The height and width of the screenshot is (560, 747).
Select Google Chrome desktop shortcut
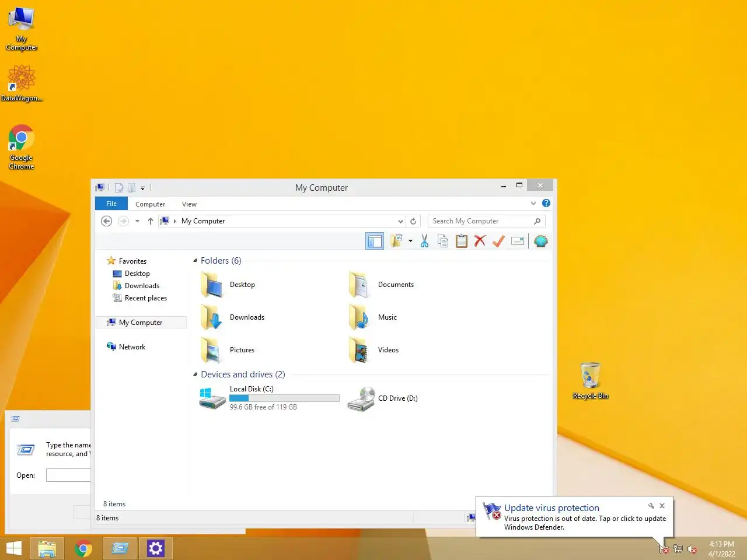(x=22, y=147)
